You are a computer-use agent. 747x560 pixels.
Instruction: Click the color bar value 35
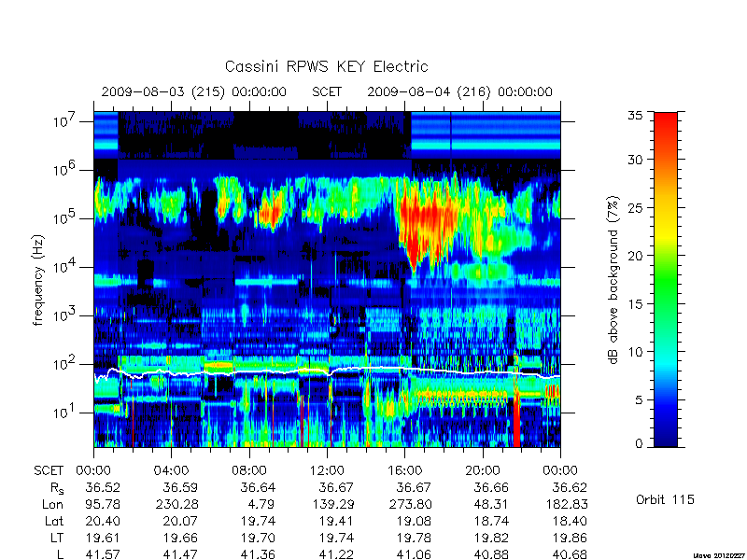(x=635, y=116)
